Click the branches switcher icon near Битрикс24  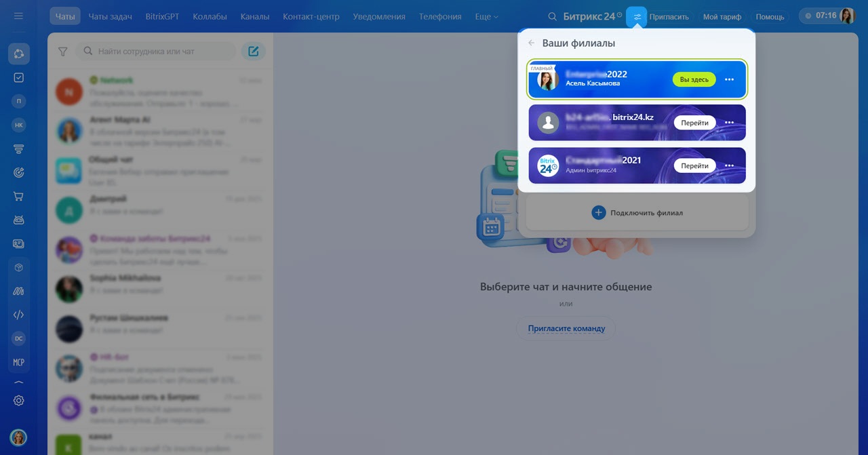click(x=637, y=16)
